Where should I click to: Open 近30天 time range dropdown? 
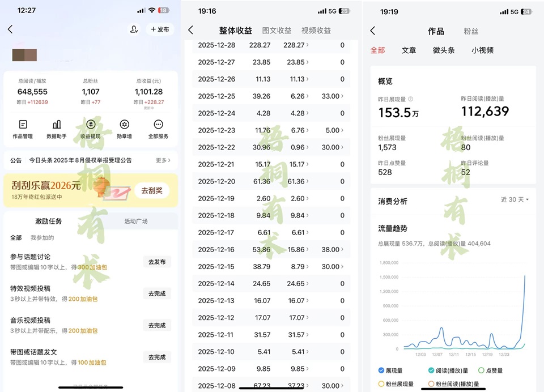[x=515, y=200]
